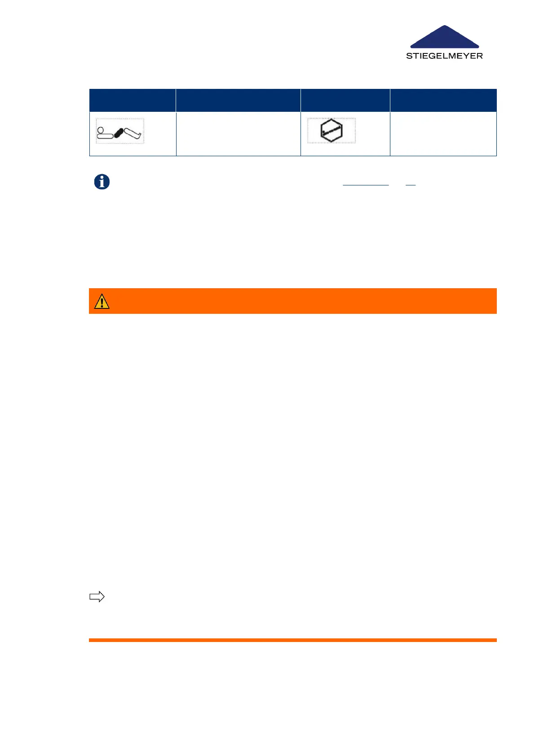Click the thin orange divider line
Screen dimensions: 535x756
tap(292, 640)
